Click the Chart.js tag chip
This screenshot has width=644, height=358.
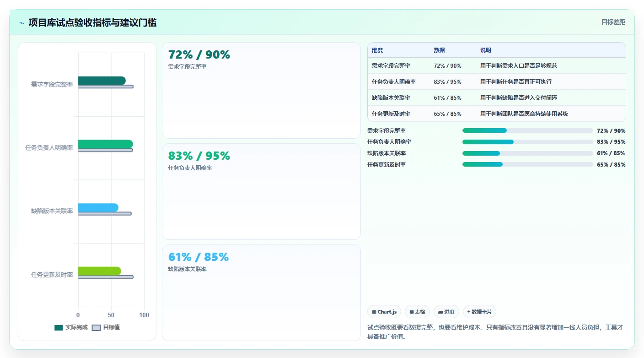[x=384, y=312]
